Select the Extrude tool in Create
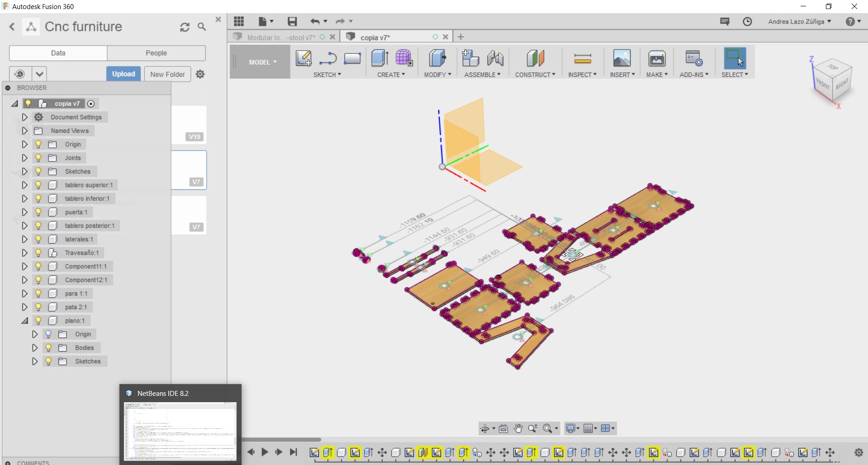The width and height of the screenshot is (868, 465). [379, 58]
